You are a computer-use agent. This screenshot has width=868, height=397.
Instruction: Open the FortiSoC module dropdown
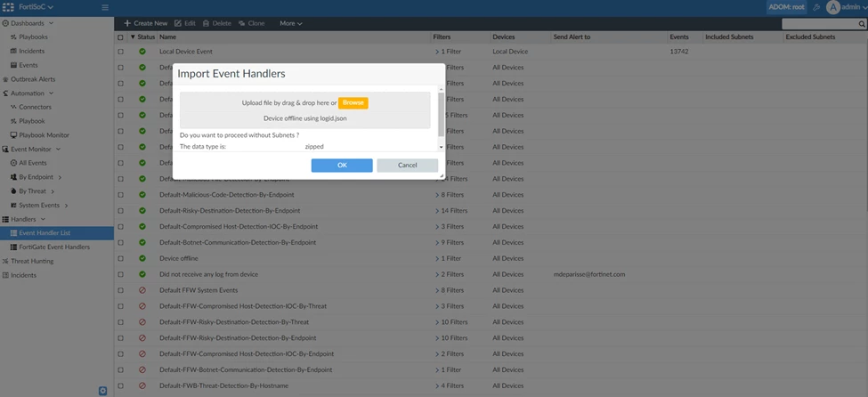click(37, 7)
